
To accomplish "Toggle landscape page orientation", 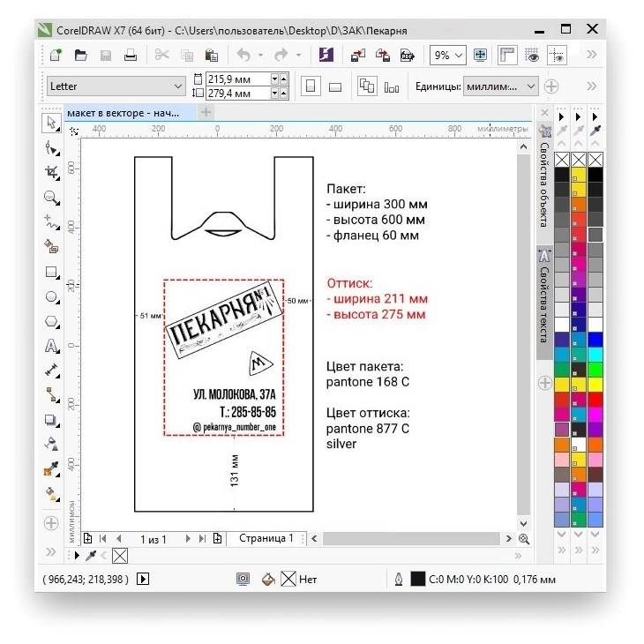I will click(x=335, y=86).
